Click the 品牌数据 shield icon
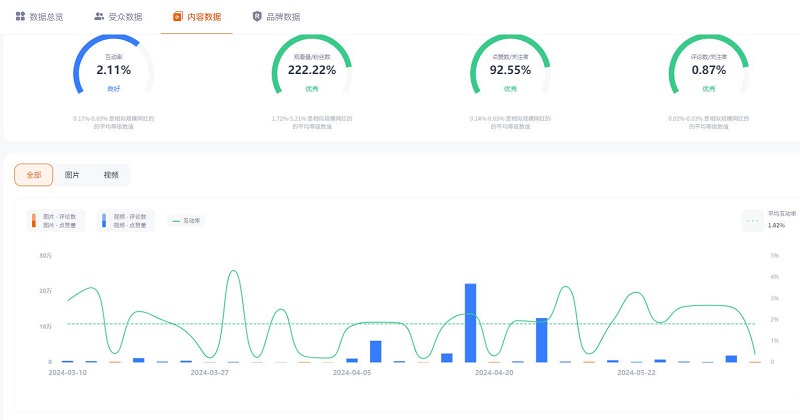 (257, 17)
